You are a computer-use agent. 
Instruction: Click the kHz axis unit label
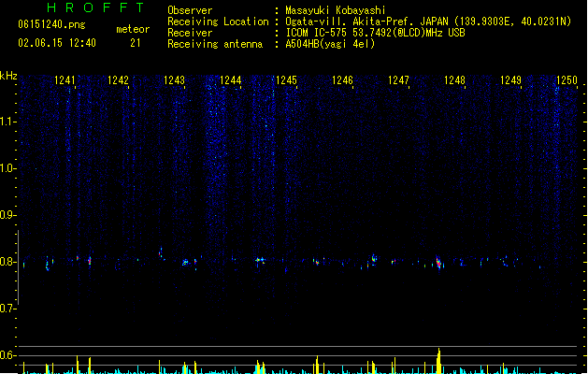point(8,76)
